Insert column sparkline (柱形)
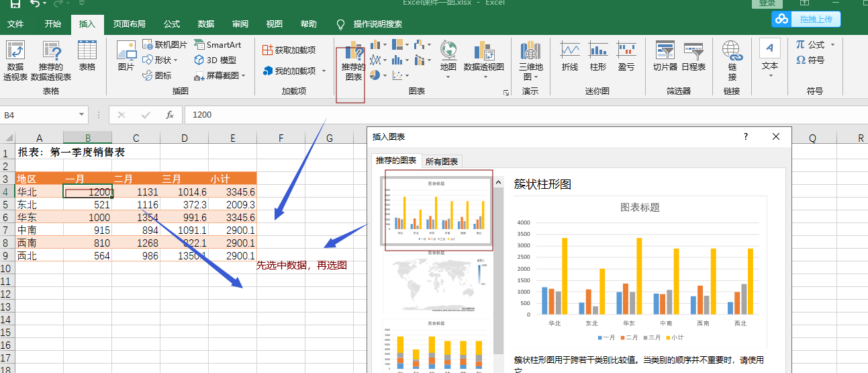Viewport: 868px width, 373px height. pos(598,56)
